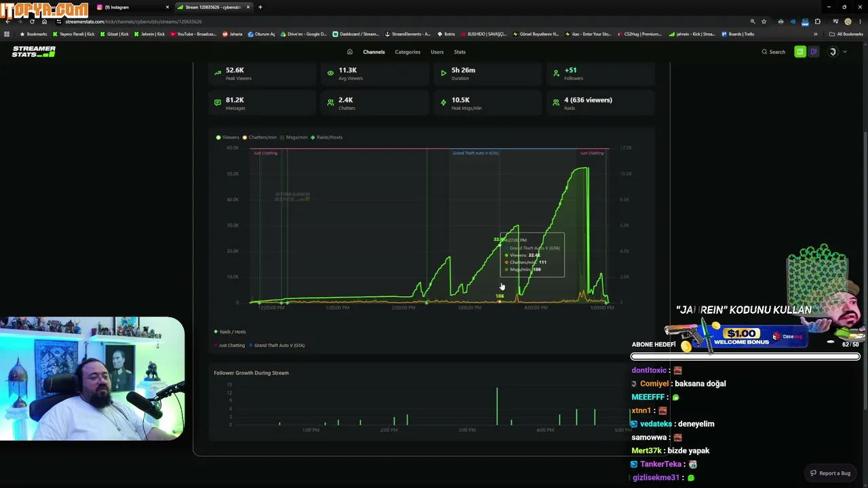This screenshot has height=488, width=868.
Task: Open the Stats nav item
Action: 460,52
